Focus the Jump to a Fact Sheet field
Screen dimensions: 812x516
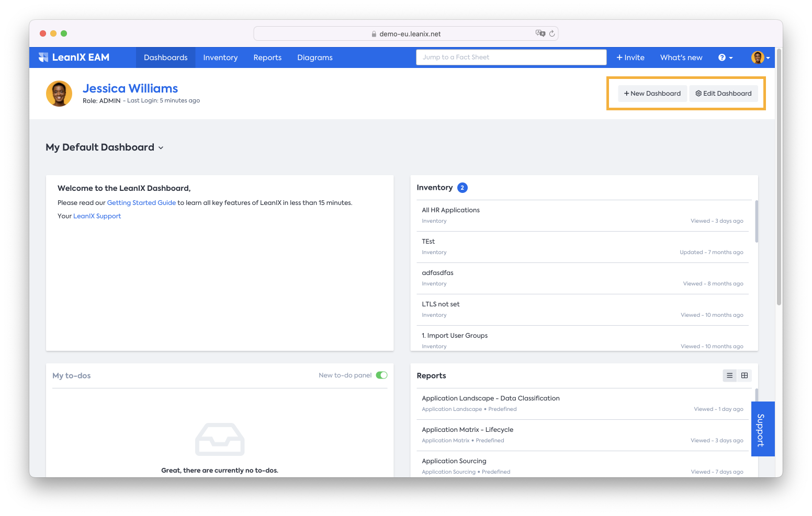[511, 58]
